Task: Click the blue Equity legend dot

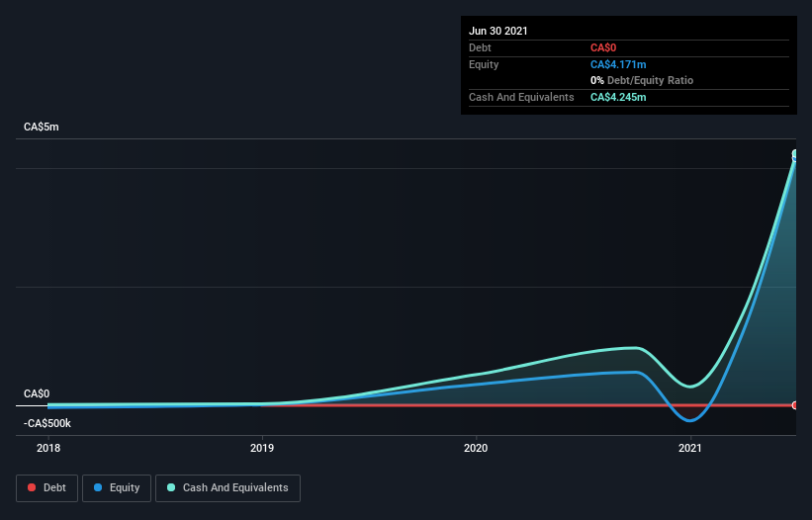Action: click(98, 487)
